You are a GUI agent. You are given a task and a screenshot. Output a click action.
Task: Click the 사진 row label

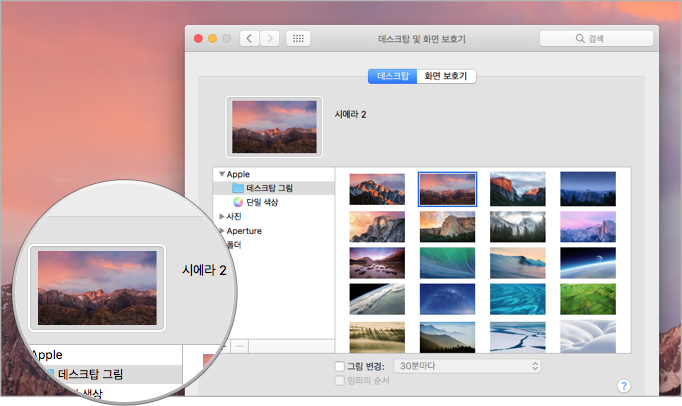coord(234,216)
